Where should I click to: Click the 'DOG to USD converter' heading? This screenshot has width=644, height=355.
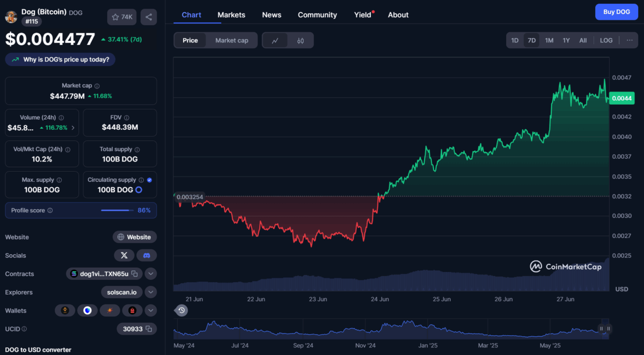(38, 350)
